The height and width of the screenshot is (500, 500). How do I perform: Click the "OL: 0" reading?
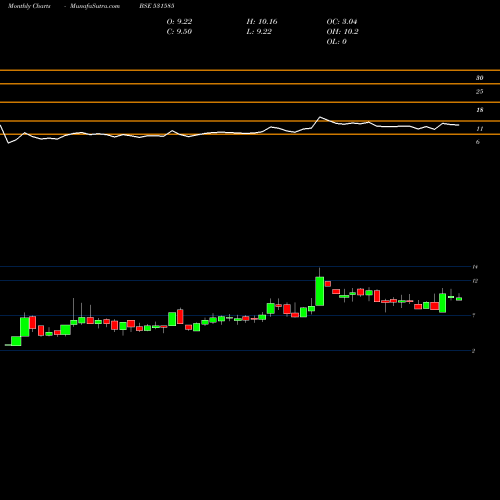[337, 42]
